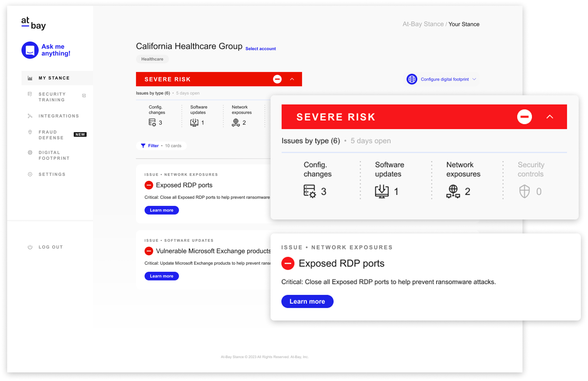Viewport: 588px width, 381px height.
Task: Click the Digital Footprint globe icon in sidebar
Action: coord(30,153)
